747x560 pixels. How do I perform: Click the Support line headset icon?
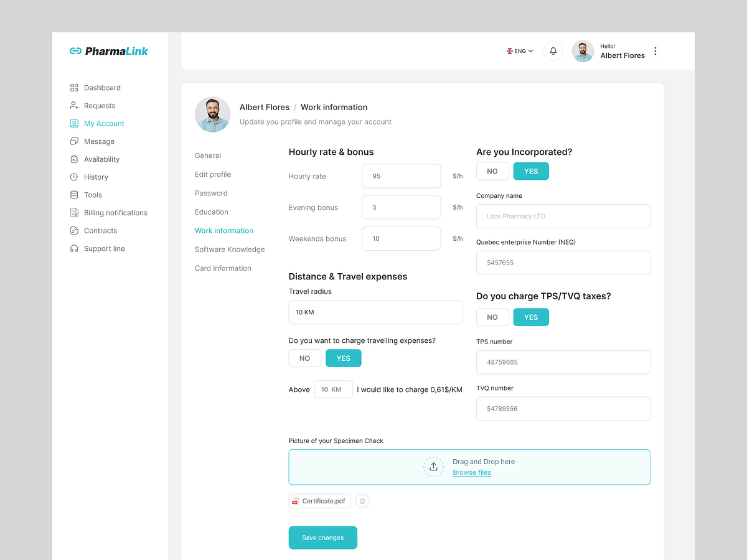pyautogui.click(x=74, y=248)
